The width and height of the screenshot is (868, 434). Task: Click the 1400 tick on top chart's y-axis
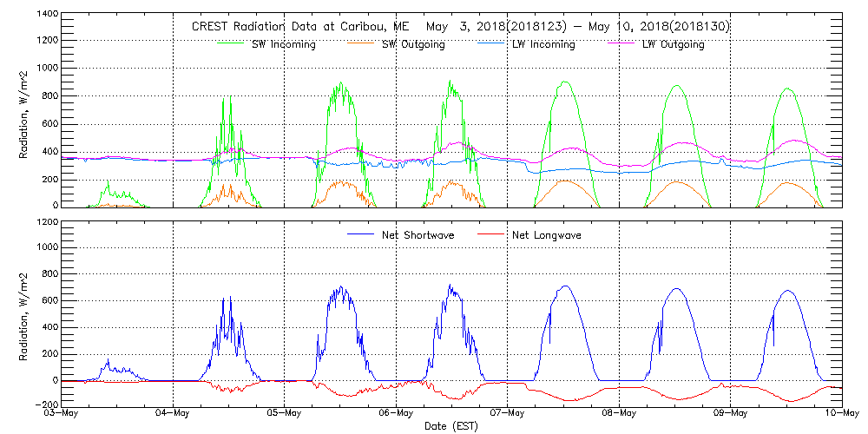48,16
